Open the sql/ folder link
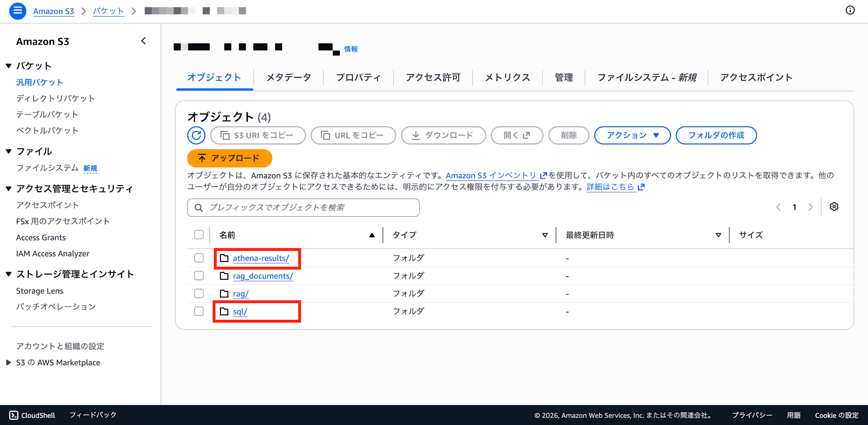 tap(240, 311)
